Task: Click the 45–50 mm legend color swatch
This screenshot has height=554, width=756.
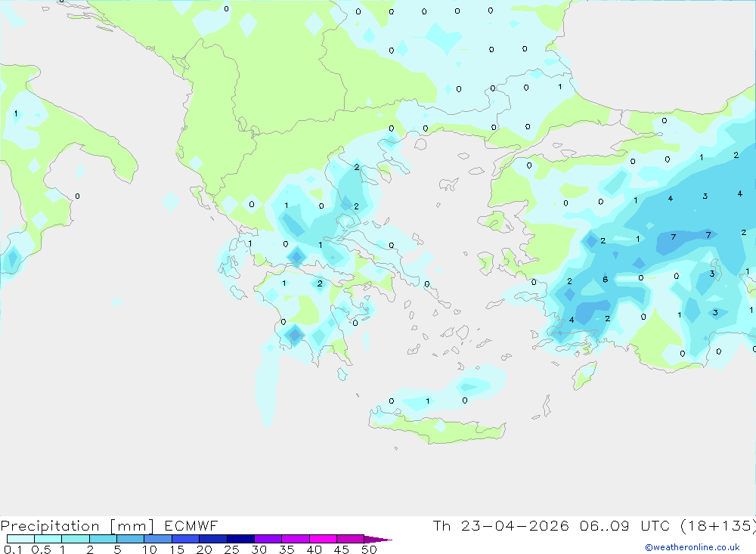Action: 351,539
